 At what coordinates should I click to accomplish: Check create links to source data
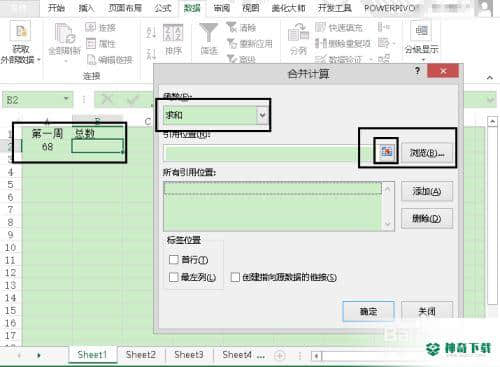tap(235, 277)
